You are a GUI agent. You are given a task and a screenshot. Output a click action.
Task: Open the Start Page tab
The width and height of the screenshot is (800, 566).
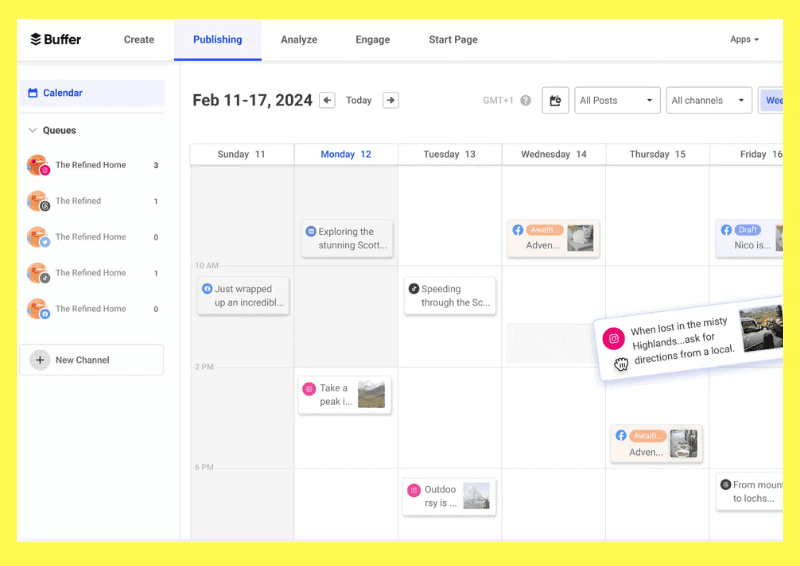tap(453, 39)
